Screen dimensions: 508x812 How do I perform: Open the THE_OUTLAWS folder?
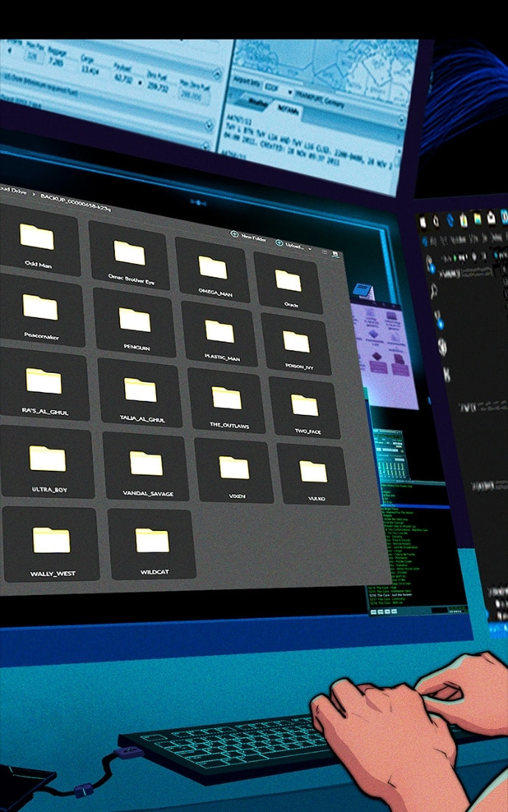click(x=227, y=400)
